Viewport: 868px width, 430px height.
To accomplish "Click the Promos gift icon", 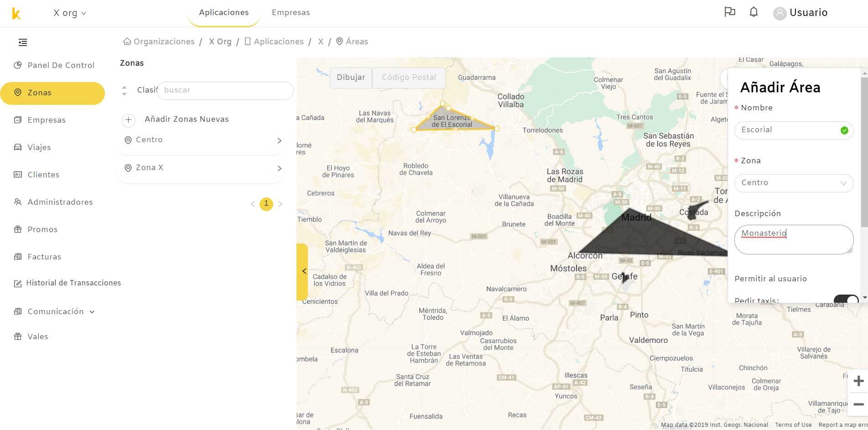I will point(18,229).
